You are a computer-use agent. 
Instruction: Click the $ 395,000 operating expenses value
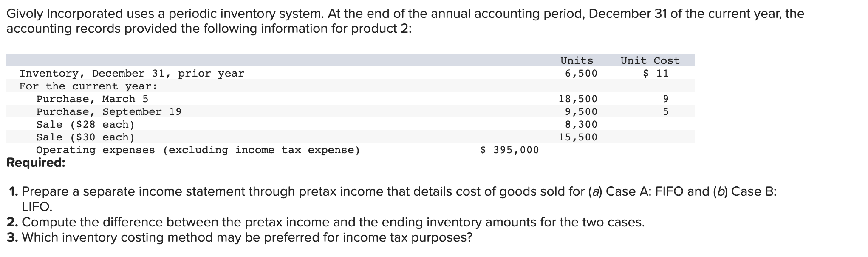click(509, 150)
